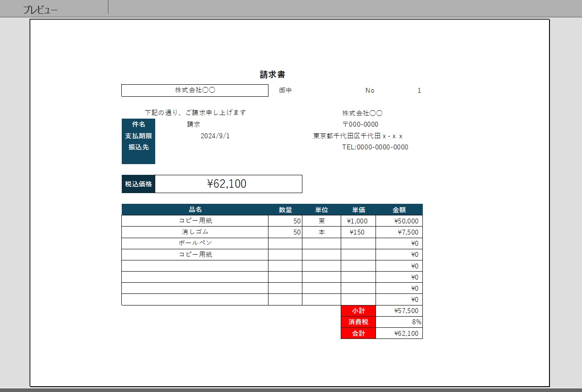
Task: Select the ボールペン item cell
Action: pos(195,243)
